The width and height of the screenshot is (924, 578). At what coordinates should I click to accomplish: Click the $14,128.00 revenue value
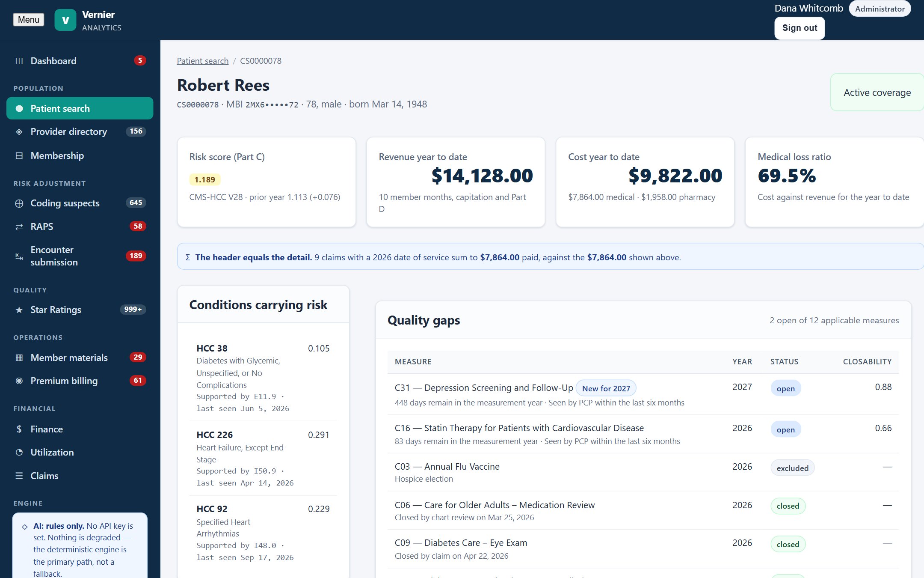coord(482,176)
